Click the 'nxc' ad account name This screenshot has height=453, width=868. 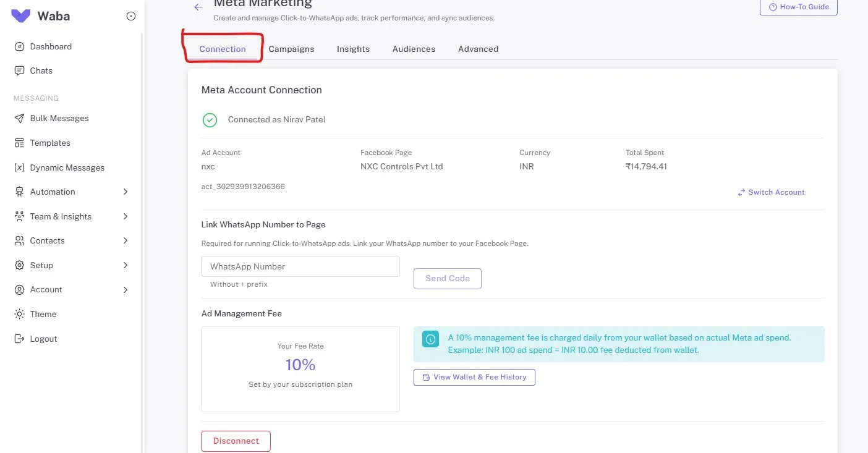click(208, 166)
